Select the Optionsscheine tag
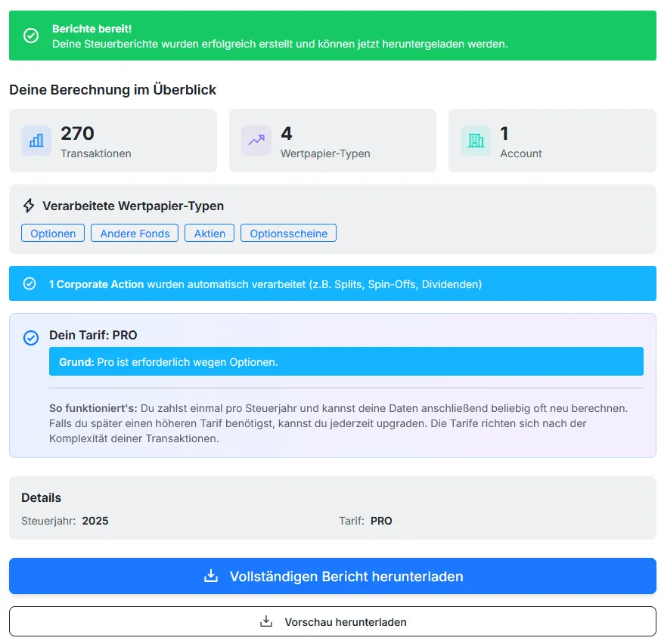The image size is (661, 644). 288,234
